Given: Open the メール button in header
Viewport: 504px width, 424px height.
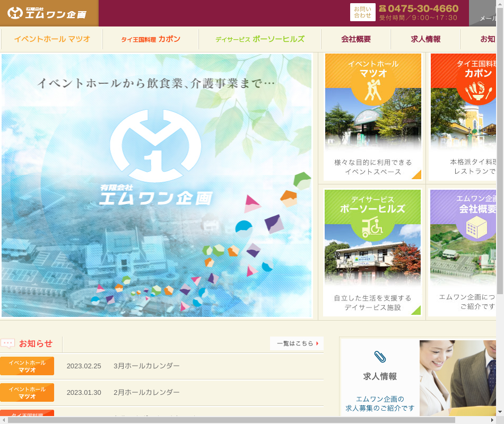Looking at the screenshot, I should [x=483, y=13].
